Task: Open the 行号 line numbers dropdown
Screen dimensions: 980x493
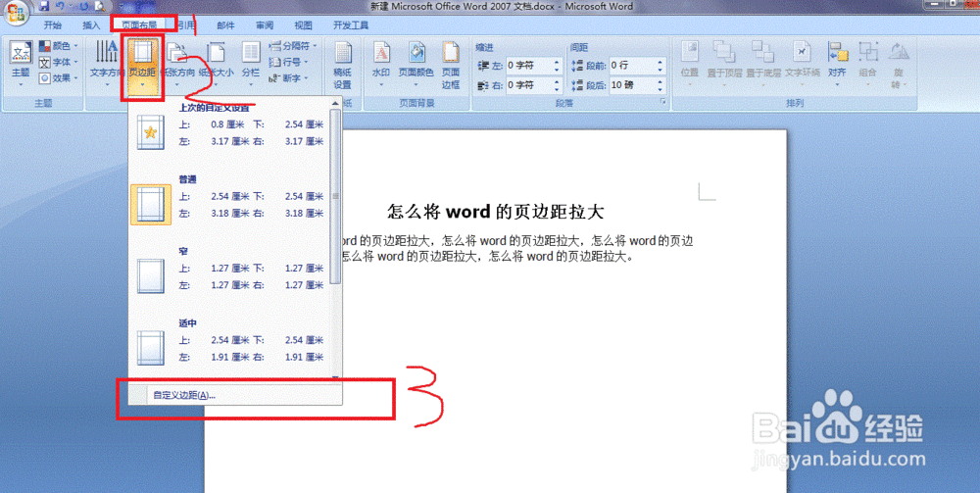Action: click(289, 62)
